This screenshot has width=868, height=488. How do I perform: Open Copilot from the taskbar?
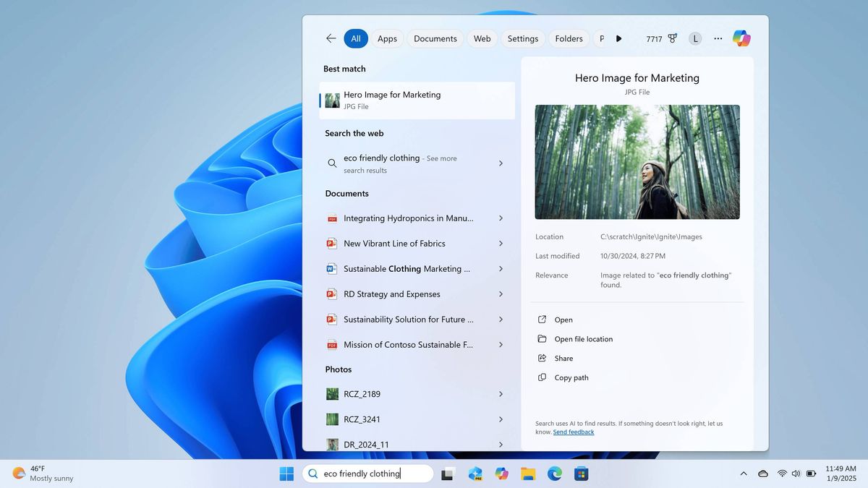(502, 474)
